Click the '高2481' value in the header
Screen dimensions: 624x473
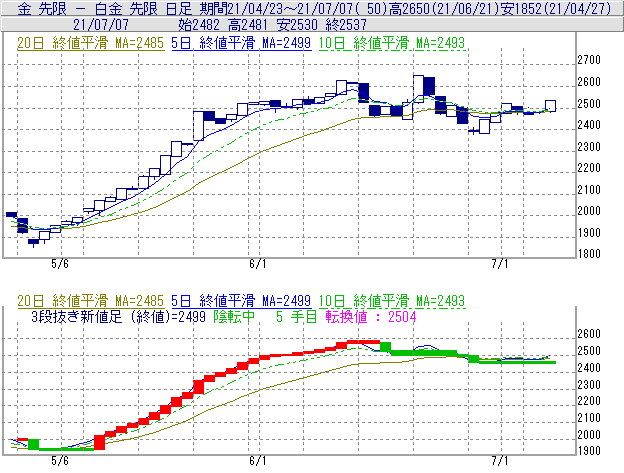pos(248,25)
